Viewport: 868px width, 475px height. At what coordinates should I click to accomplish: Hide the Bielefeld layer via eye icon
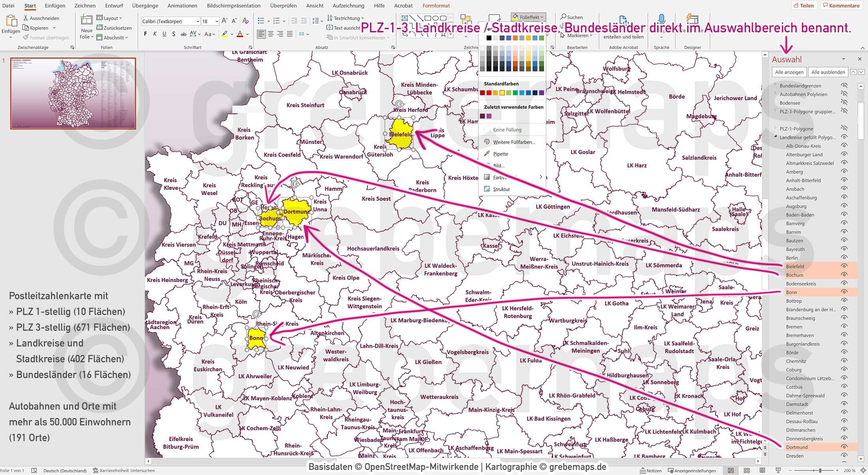click(844, 266)
